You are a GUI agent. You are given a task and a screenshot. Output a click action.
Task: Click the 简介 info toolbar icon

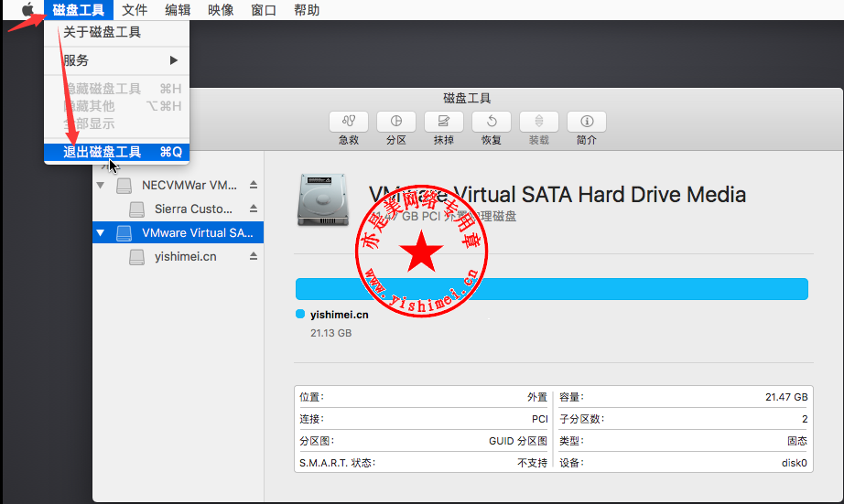[587, 122]
